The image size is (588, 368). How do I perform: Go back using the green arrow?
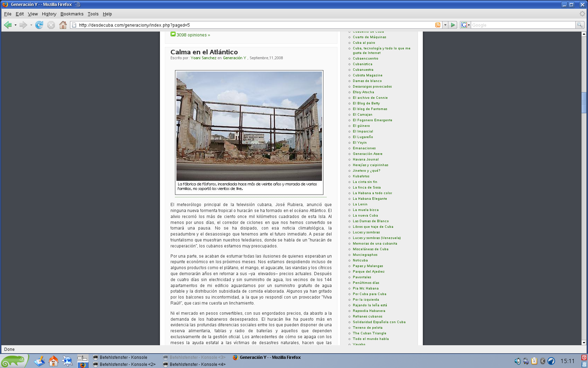point(8,25)
